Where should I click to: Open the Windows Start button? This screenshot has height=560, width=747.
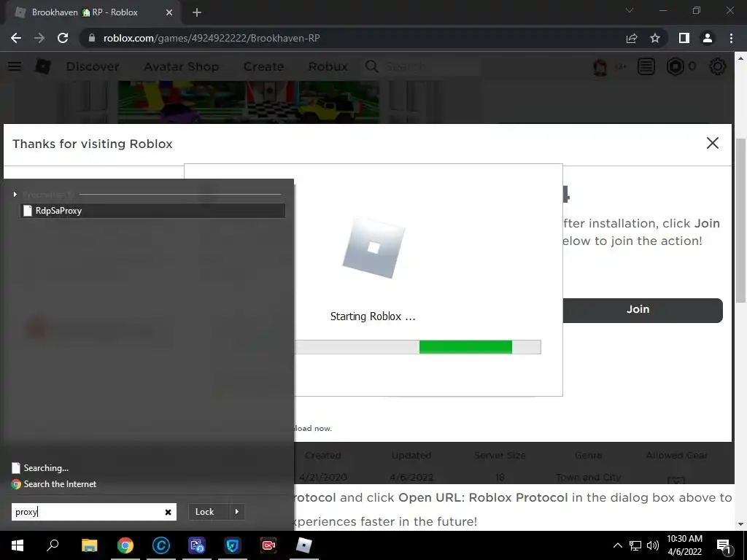coord(18,545)
